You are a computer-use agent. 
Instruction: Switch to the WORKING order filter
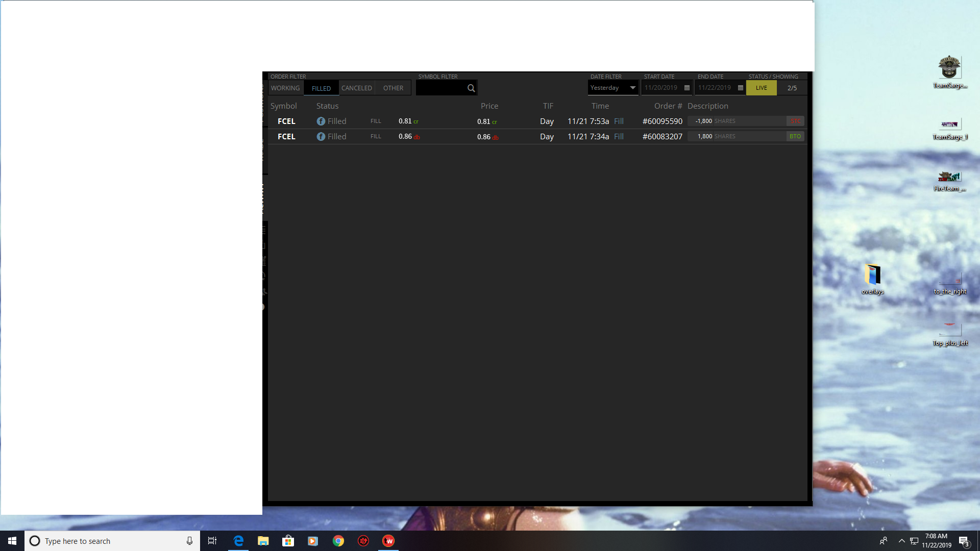point(285,88)
